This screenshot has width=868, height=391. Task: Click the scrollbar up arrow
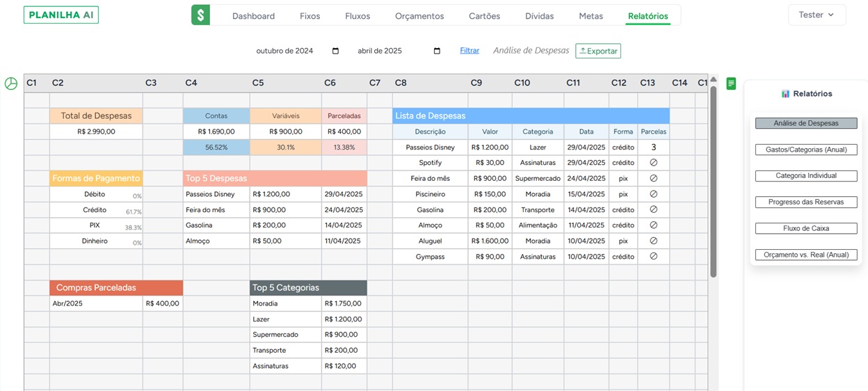coord(713,79)
